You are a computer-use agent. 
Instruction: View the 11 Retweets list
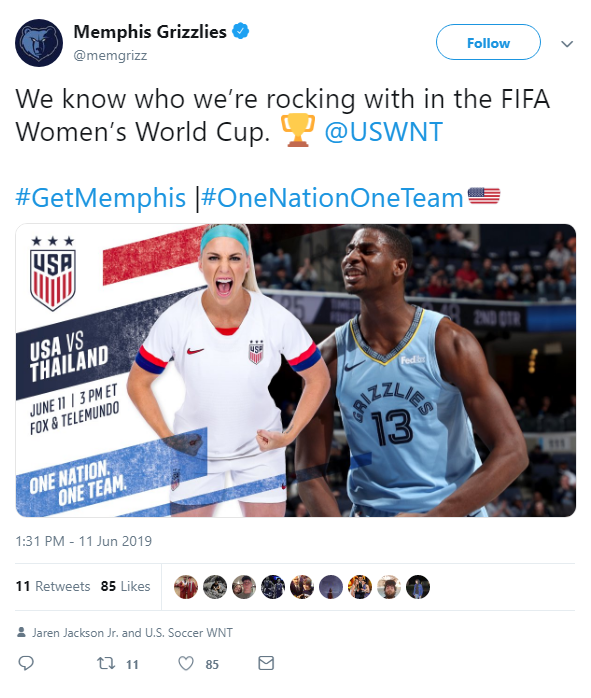(x=53, y=586)
